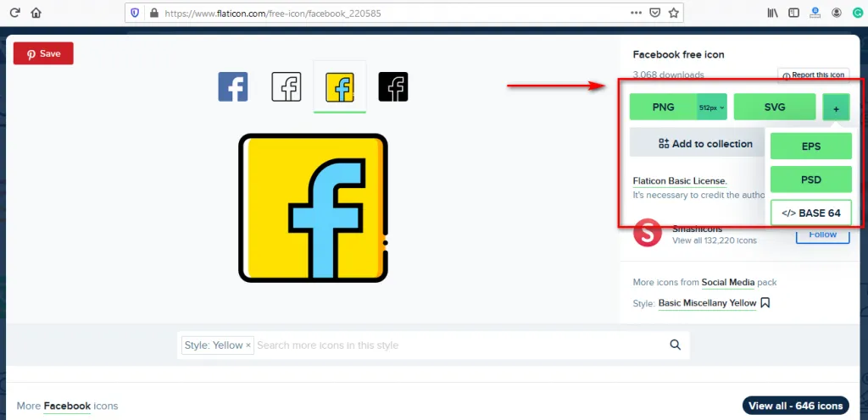This screenshot has width=868, height=420.
Task: Follow the Smashicons author
Action: [x=822, y=234]
